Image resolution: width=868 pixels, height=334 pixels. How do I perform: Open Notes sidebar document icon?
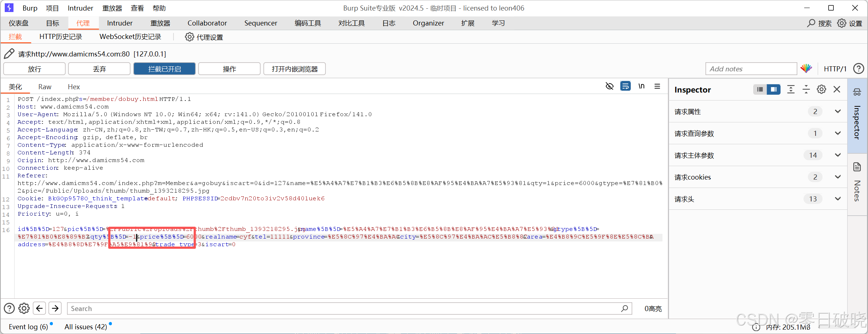[857, 167]
